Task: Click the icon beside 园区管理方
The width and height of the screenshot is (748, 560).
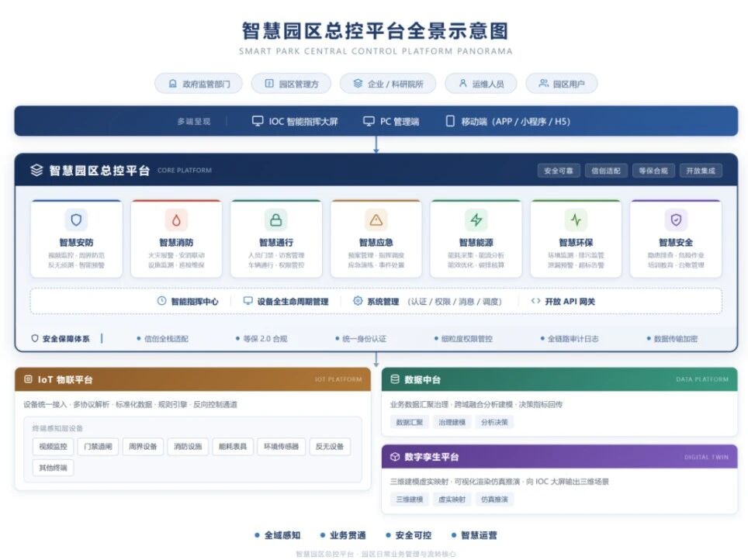Action: 269,84
